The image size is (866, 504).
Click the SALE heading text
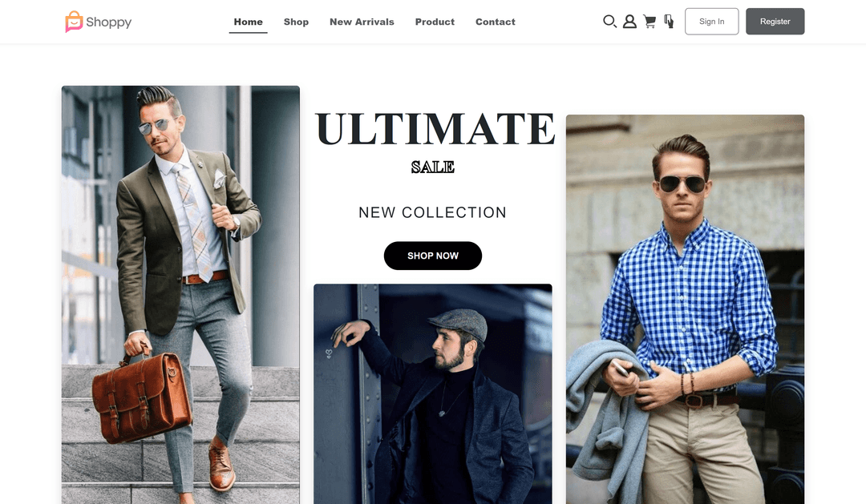(x=433, y=167)
